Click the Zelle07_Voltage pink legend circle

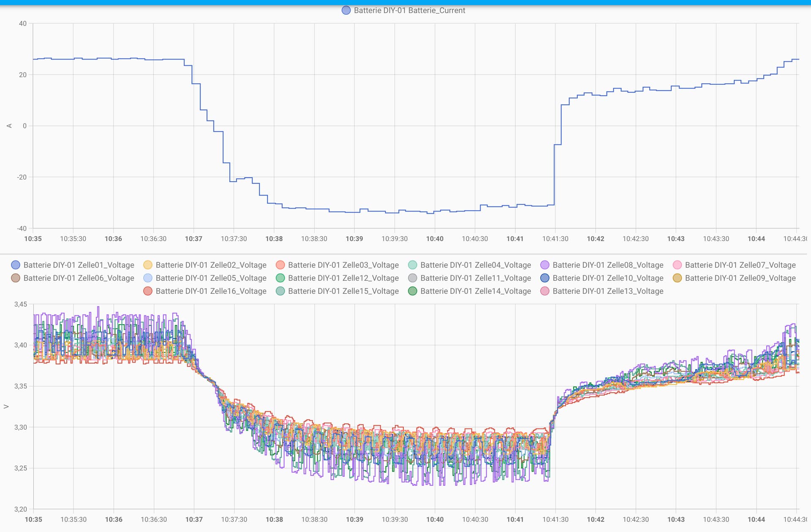pos(677,265)
